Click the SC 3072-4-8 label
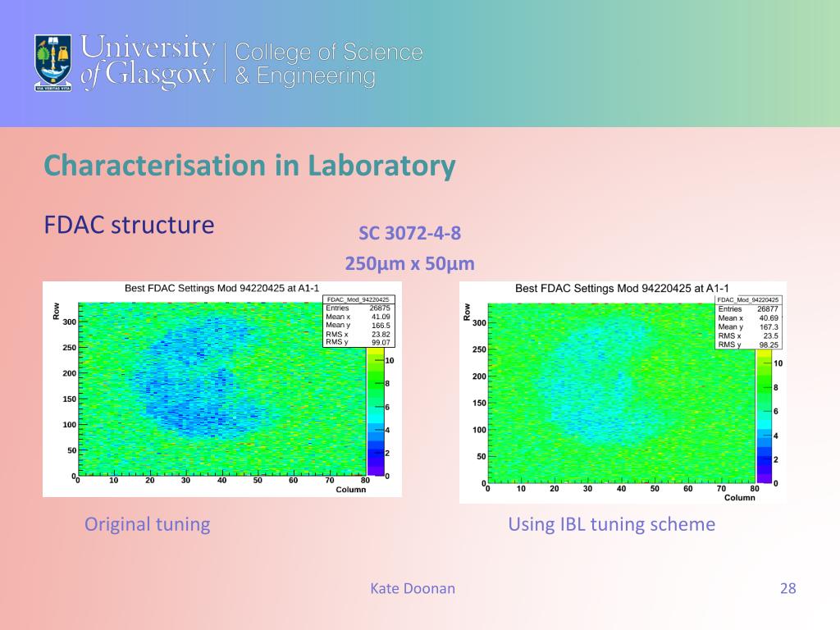The width and height of the screenshot is (840, 630). click(410, 233)
